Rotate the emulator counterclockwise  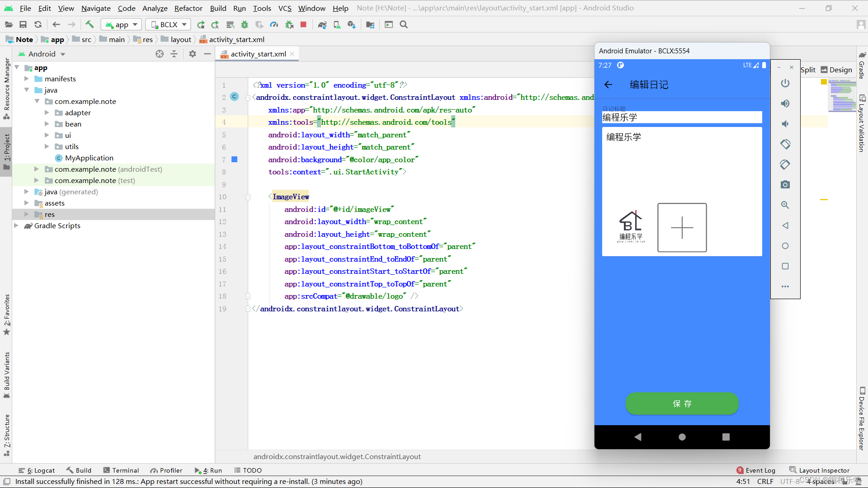pos(785,144)
